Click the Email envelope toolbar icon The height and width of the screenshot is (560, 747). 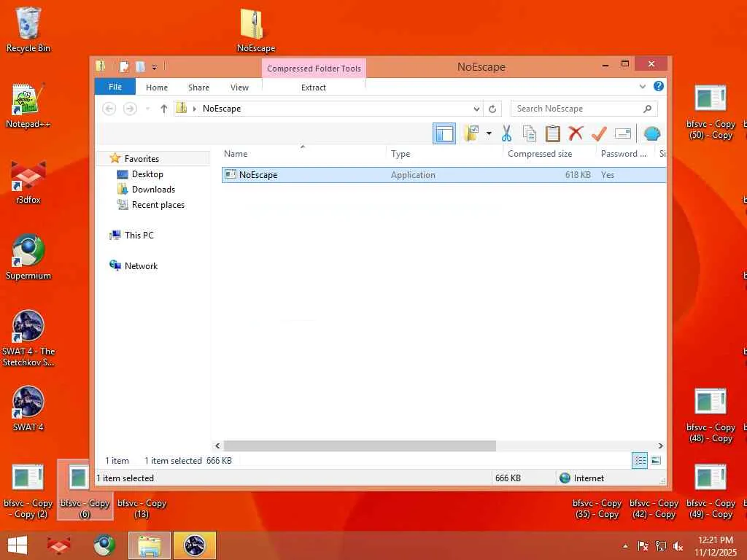pyautogui.click(x=623, y=133)
